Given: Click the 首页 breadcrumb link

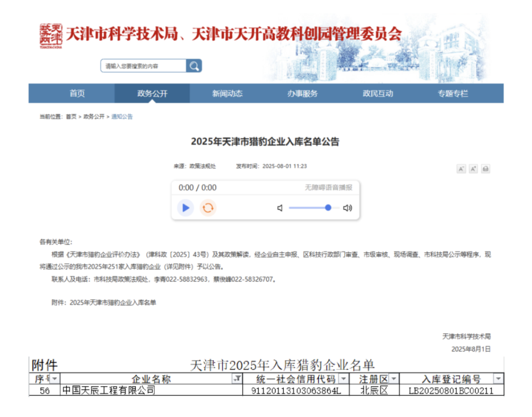Looking at the screenshot, I should (71, 117).
